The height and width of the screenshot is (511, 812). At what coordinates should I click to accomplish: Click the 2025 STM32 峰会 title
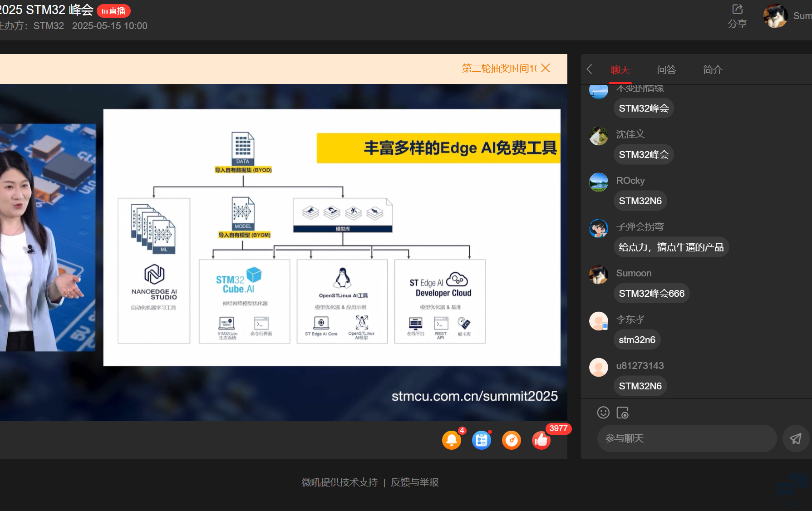[46, 10]
